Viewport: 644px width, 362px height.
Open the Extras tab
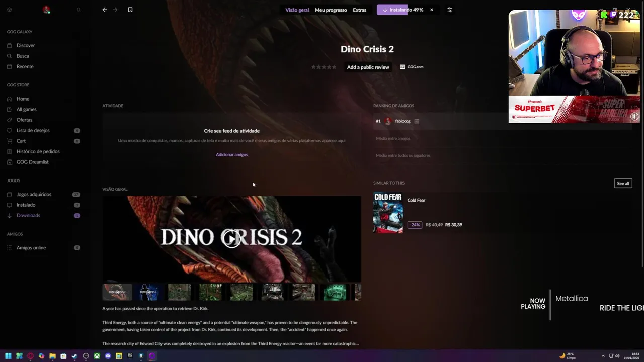(x=360, y=10)
